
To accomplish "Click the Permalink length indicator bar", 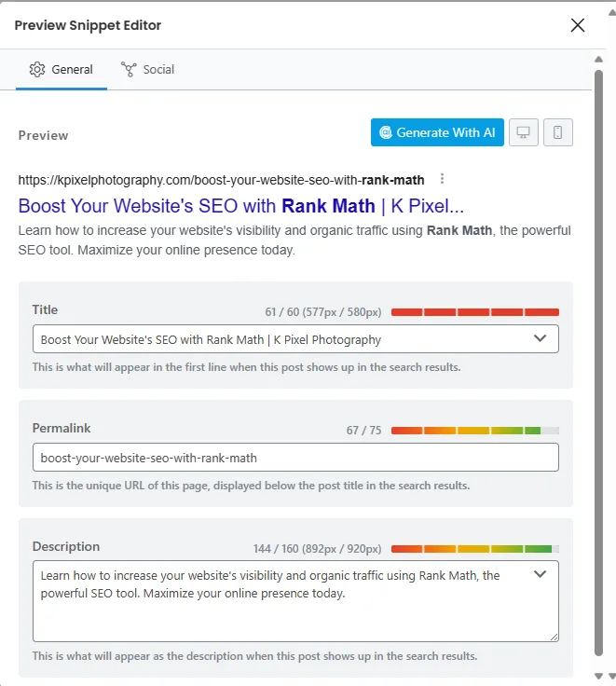I will point(475,431).
